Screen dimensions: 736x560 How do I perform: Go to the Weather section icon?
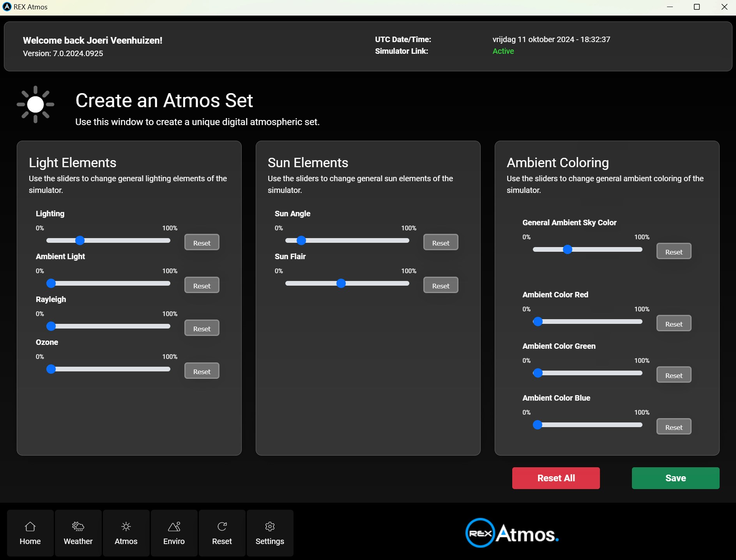(78, 527)
